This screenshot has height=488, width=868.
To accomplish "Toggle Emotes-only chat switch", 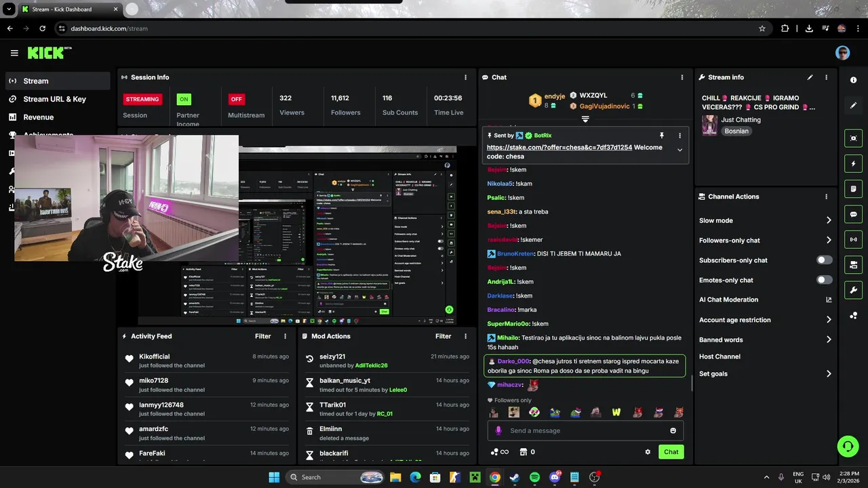I will click(x=825, y=280).
